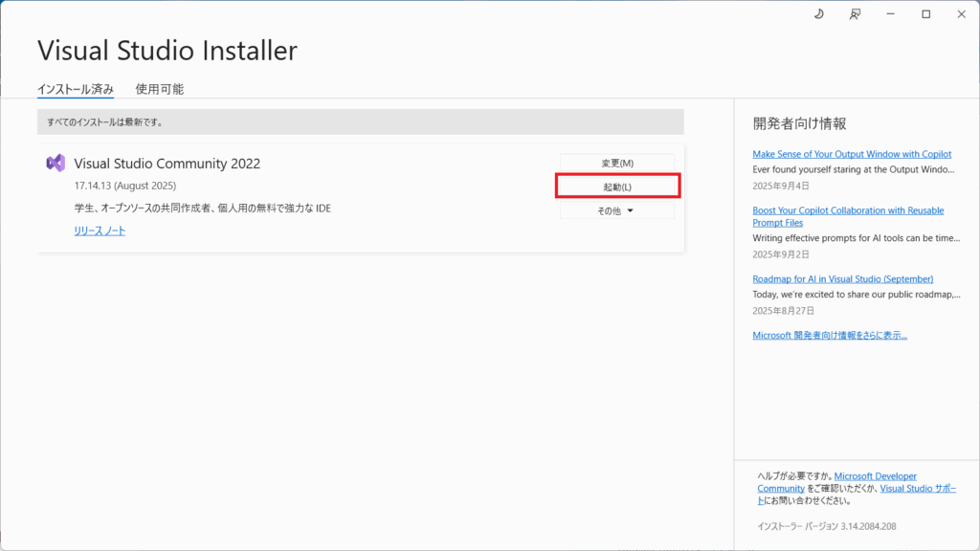The image size is (980, 551).
Task: Open the Visual Studio サポート link
Action: [x=917, y=488]
